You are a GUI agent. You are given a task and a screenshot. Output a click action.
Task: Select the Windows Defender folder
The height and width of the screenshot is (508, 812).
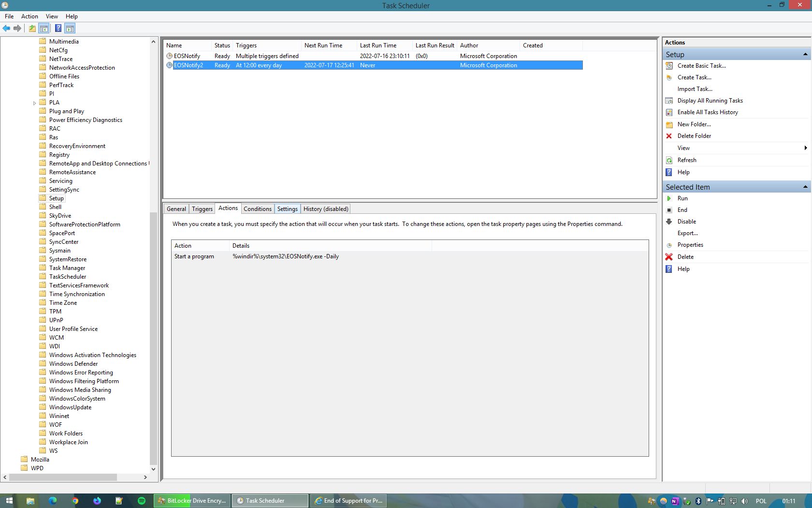(73, 364)
